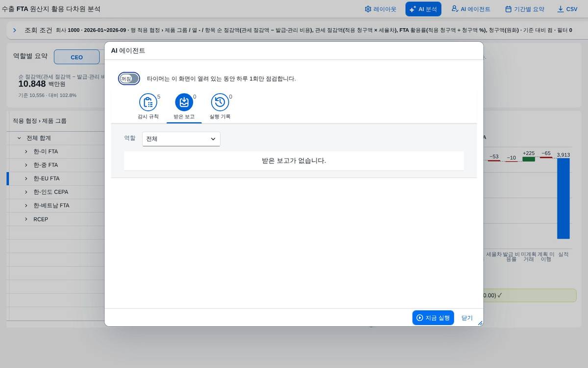Open the 실행 기록 history icon
Screen dimensions: 588x368
coord(220,102)
